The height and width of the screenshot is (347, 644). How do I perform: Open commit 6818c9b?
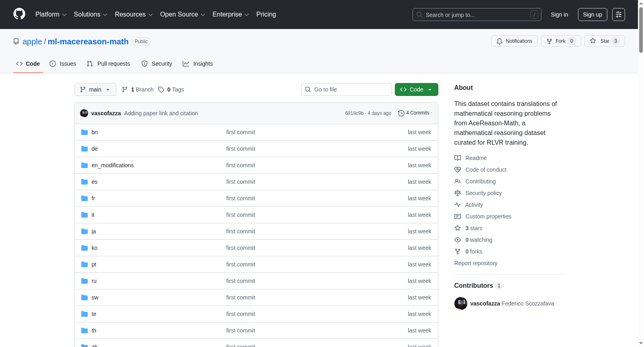point(354,113)
